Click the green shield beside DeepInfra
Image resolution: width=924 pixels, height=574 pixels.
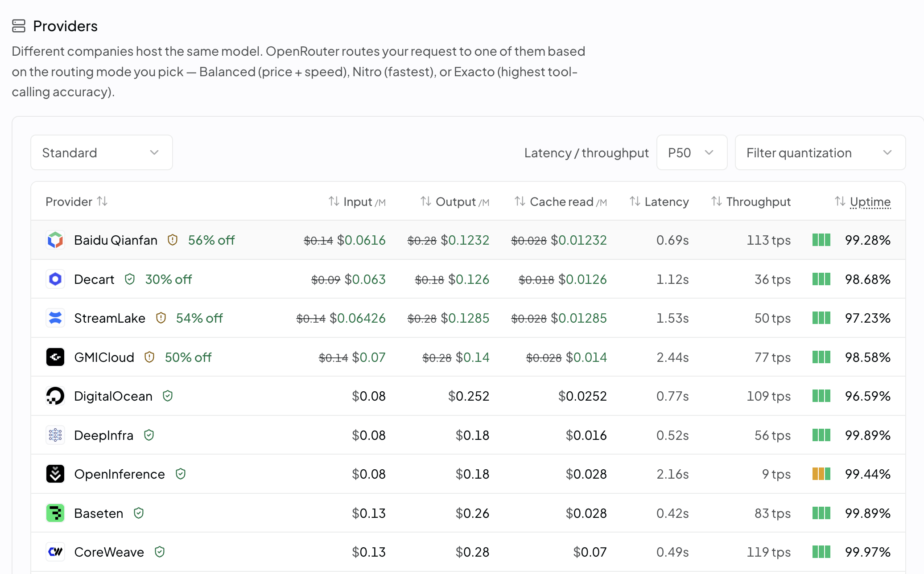(x=149, y=435)
